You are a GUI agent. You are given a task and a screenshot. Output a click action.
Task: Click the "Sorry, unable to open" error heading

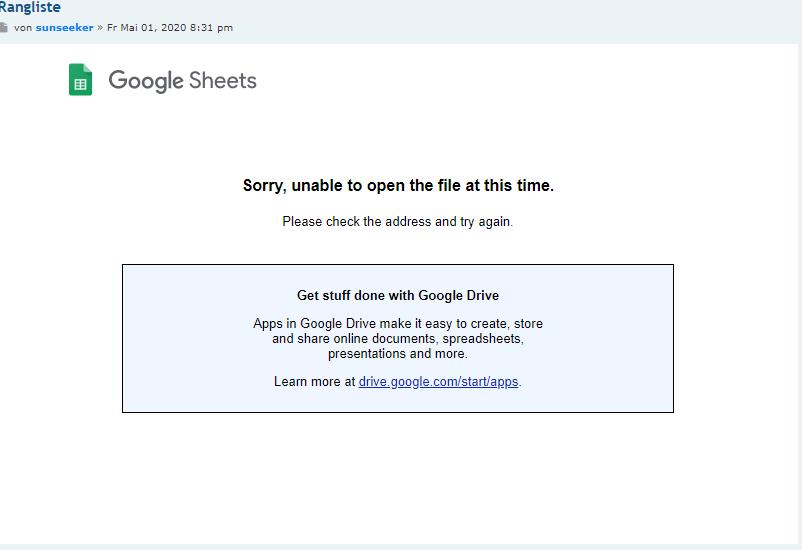click(398, 185)
